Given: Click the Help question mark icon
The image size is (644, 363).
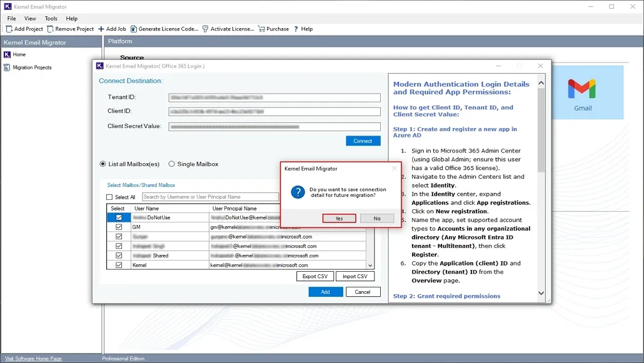Looking at the screenshot, I should pos(296,29).
